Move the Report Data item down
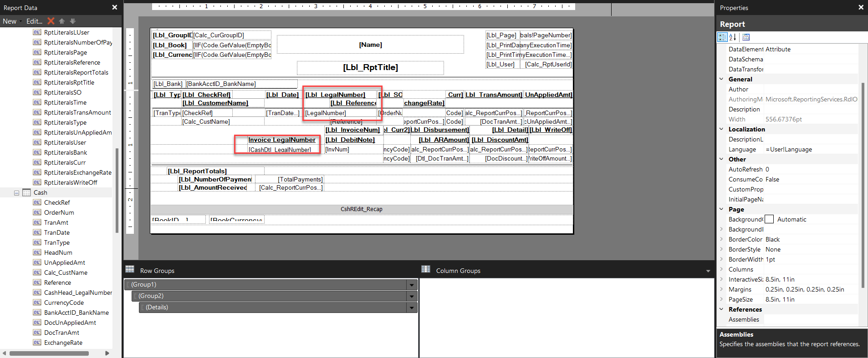This screenshot has width=868, height=358. pyautogui.click(x=73, y=21)
